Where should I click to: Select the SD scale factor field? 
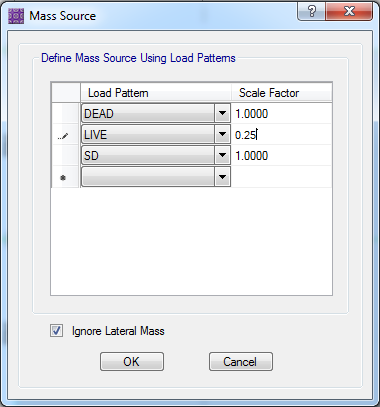pyautogui.click(x=282, y=156)
